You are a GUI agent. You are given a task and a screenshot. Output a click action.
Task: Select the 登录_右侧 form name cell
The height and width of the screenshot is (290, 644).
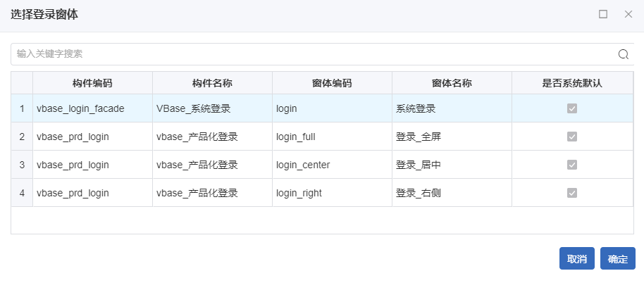click(x=419, y=193)
